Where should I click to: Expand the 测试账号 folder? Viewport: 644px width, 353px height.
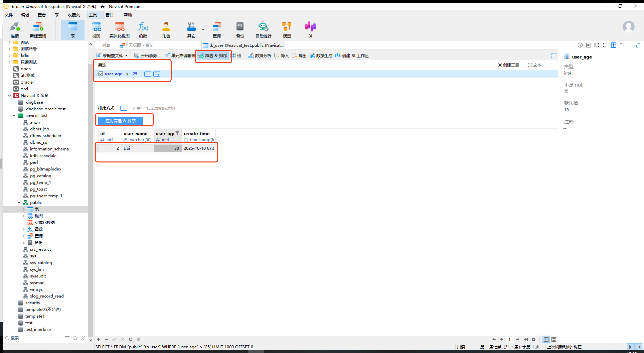[x=9, y=49]
